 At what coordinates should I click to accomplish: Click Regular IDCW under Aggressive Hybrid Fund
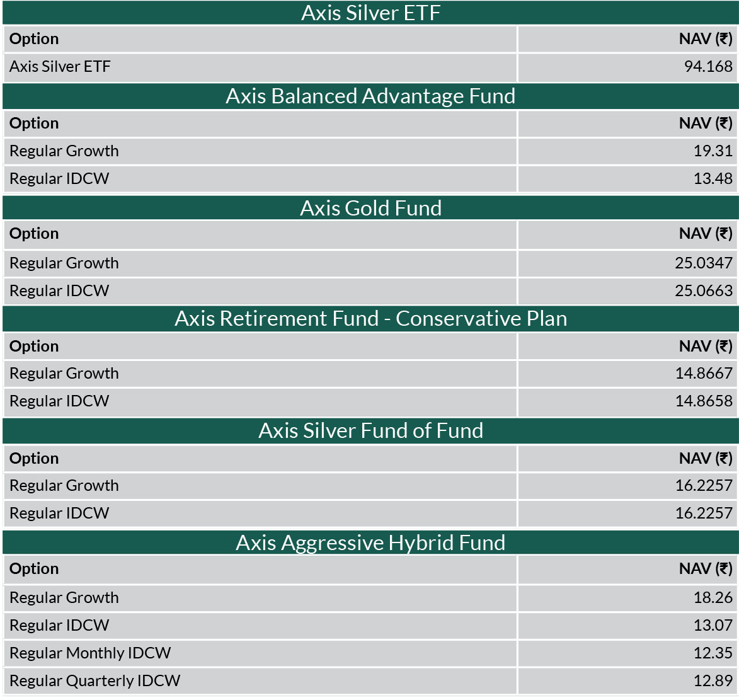coord(59,626)
